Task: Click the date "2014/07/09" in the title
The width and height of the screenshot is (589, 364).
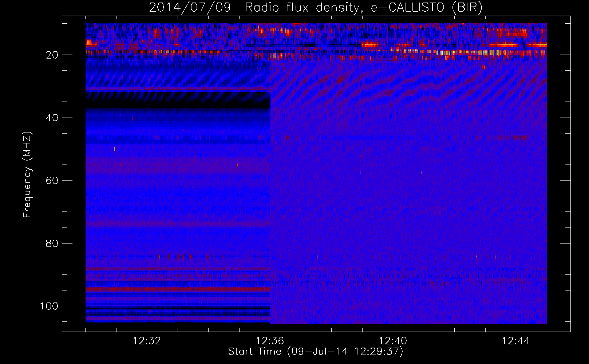Action: (x=190, y=8)
